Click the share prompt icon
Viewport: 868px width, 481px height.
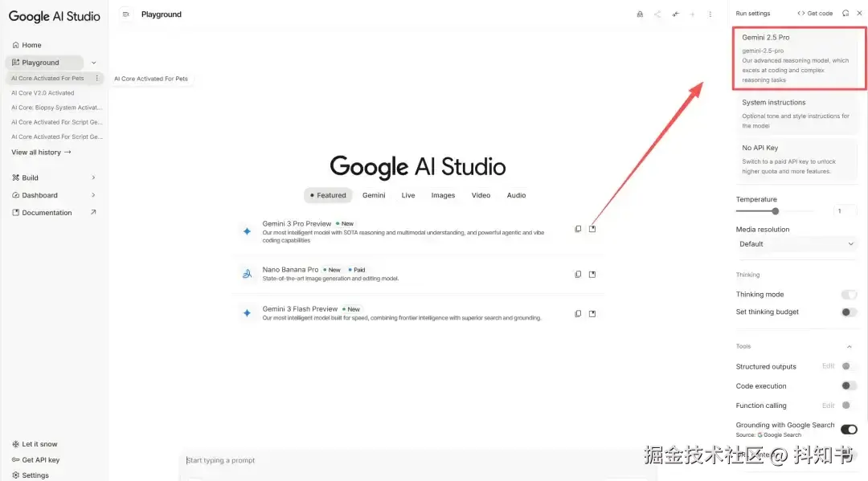[x=657, y=14]
